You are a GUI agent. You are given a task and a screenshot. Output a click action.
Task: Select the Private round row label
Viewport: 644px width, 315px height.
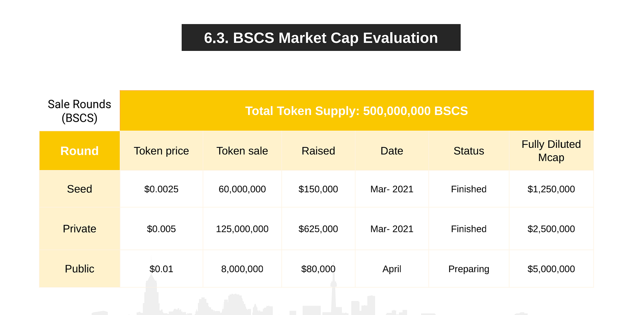pos(80,229)
